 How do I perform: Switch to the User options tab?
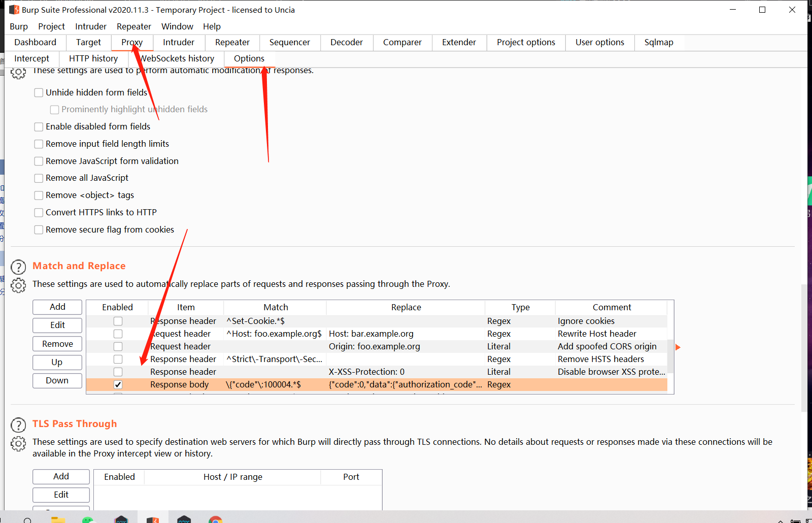600,42
